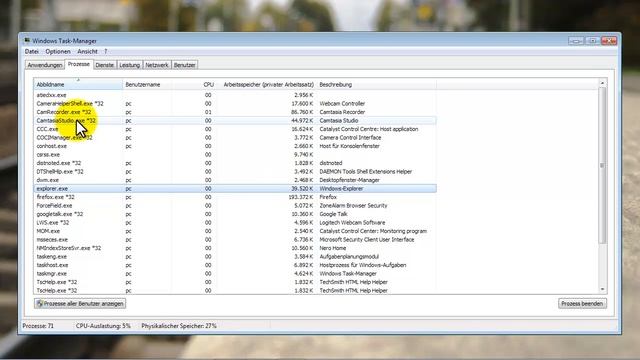This screenshot has width=640, height=360.
Task: Maximize the Task-Manager window
Action: coord(593,41)
